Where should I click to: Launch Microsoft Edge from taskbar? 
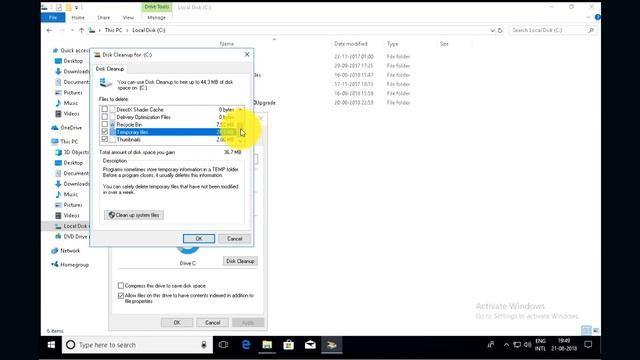(246, 345)
